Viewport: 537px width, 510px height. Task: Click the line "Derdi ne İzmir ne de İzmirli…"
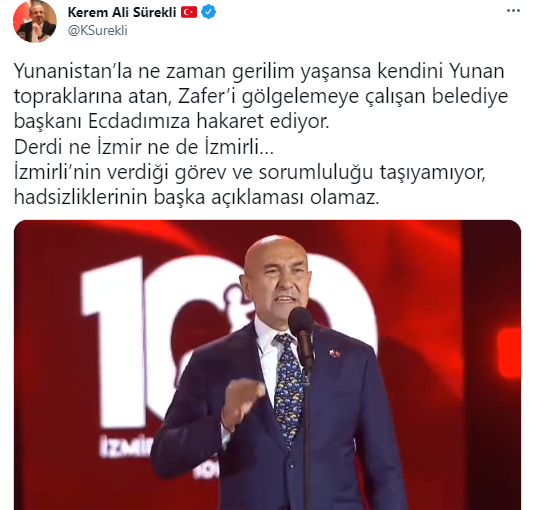point(144,148)
